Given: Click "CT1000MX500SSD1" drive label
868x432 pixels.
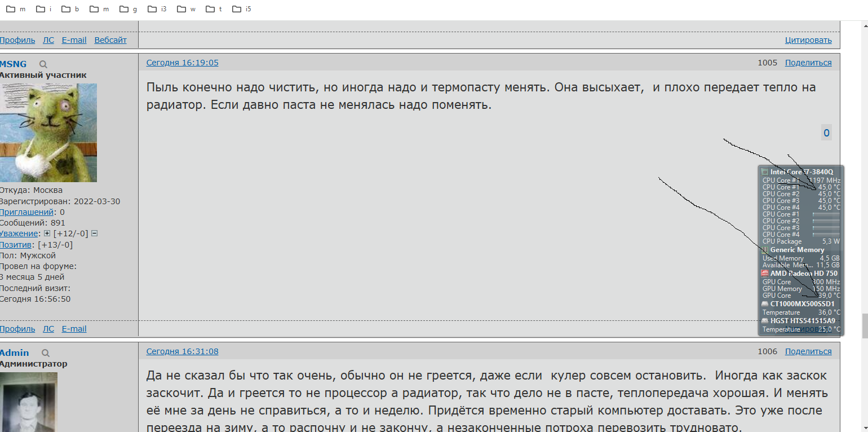Looking at the screenshot, I should pos(802,304).
